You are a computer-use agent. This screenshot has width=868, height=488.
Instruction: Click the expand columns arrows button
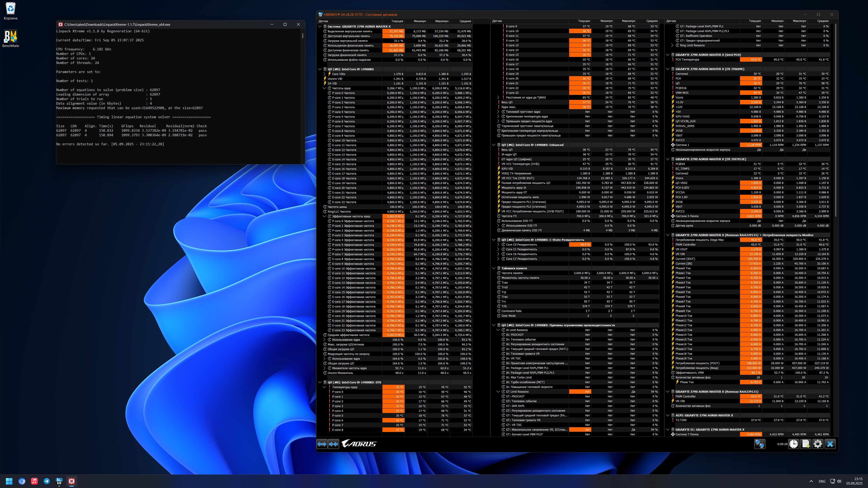tap(322, 444)
